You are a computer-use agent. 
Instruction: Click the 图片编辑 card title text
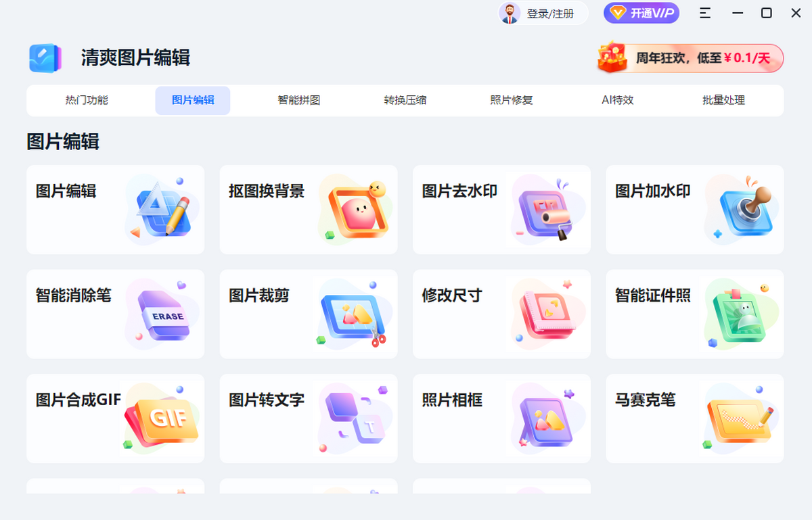[66, 191]
